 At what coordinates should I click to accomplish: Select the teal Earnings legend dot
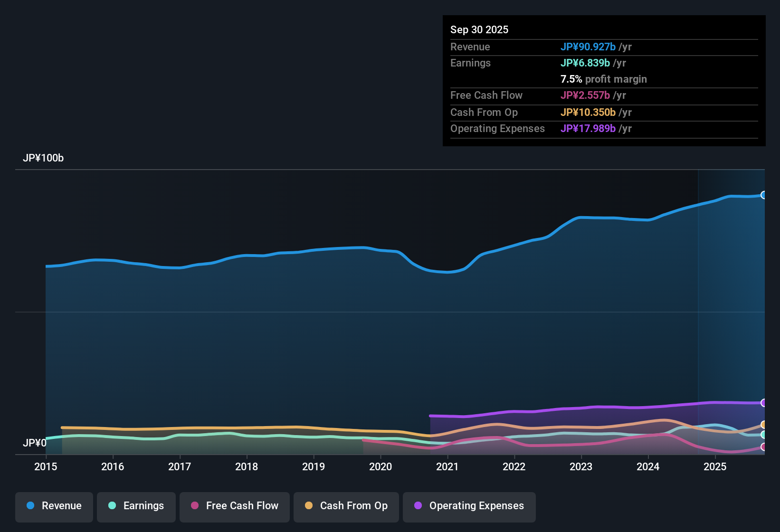click(112, 506)
